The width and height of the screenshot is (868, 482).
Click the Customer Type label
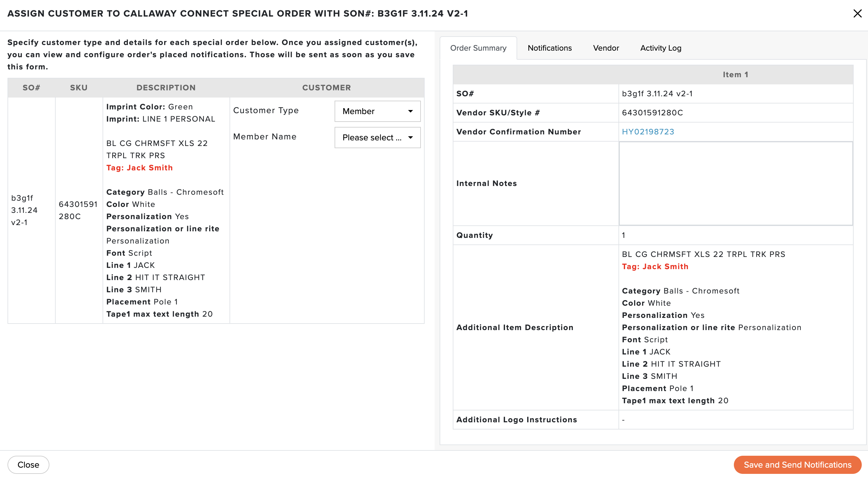[x=266, y=110]
